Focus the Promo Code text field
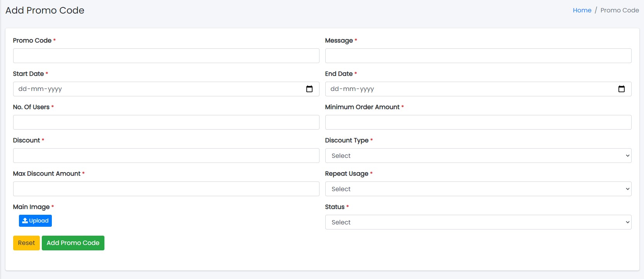Image resolution: width=644 pixels, height=279 pixels. (166, 56)
